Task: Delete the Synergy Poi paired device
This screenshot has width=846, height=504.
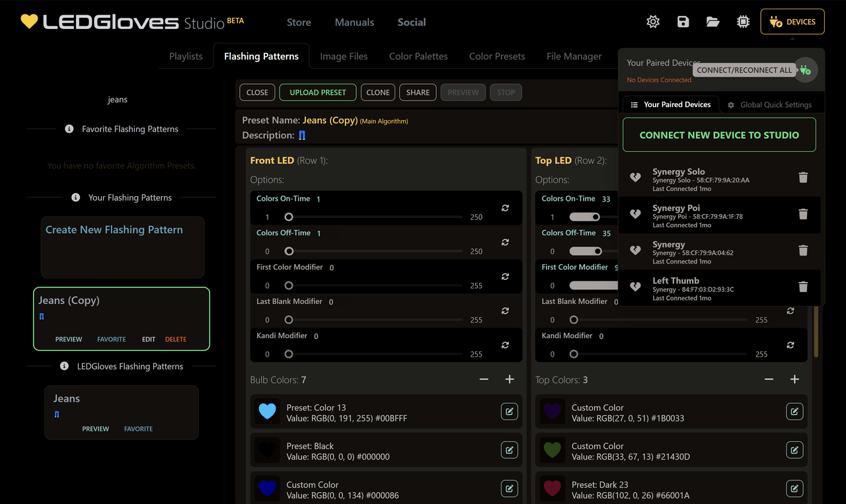Action: click(x=803, y=213)
